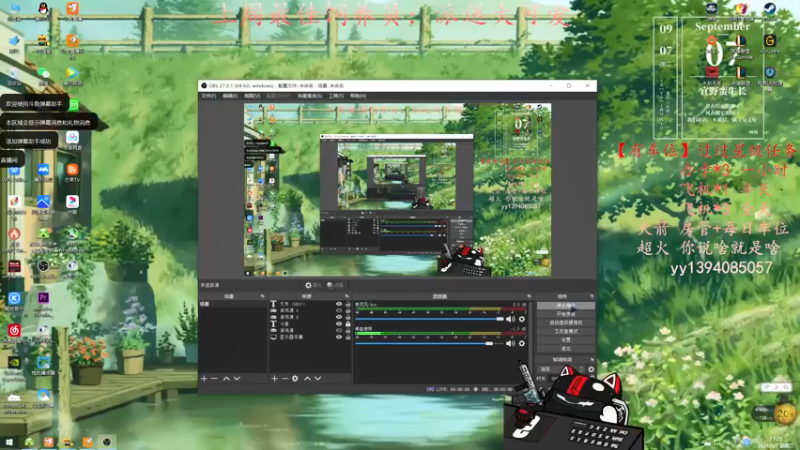Open the Help menu in OBS

[358, 96]
